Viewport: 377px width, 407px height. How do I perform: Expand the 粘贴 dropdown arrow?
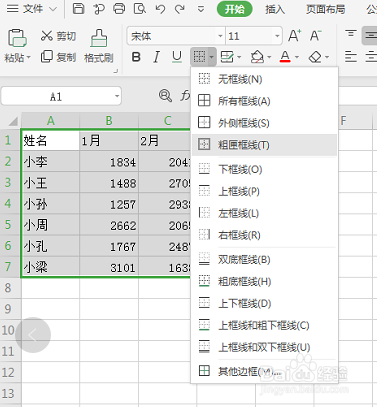click(29, 58)
